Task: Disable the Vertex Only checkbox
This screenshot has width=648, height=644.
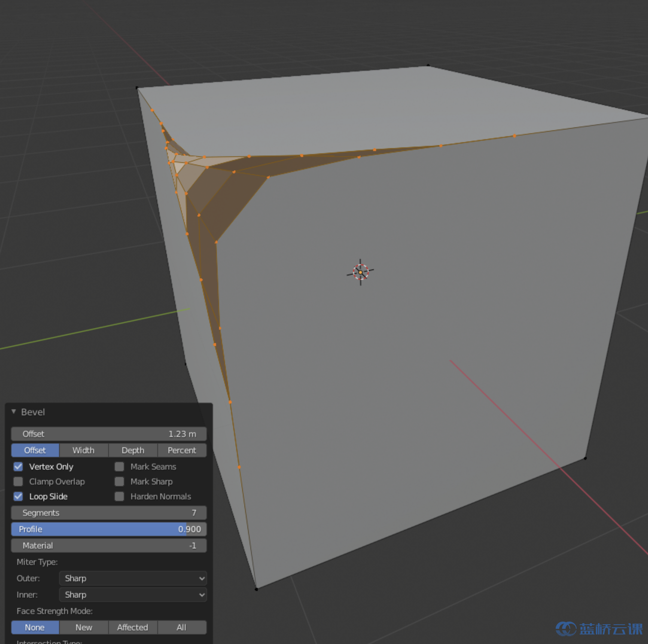Action: pyautogui.click(x=18, y=466)
